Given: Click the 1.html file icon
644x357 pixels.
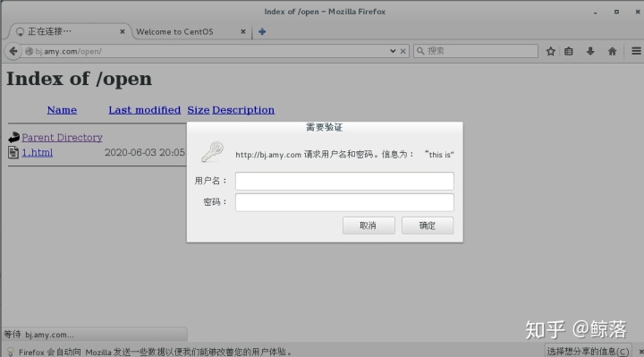Looking at the screenshot, I should [x=13, y=152].
